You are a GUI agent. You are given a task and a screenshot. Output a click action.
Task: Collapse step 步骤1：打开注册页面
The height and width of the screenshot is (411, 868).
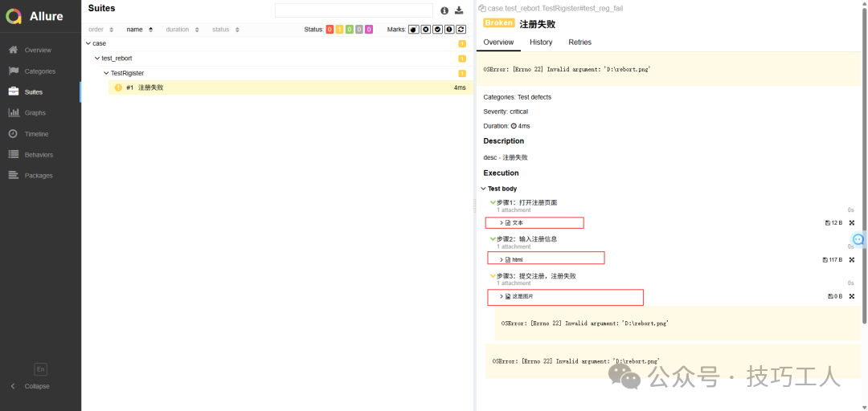[493, 202]
